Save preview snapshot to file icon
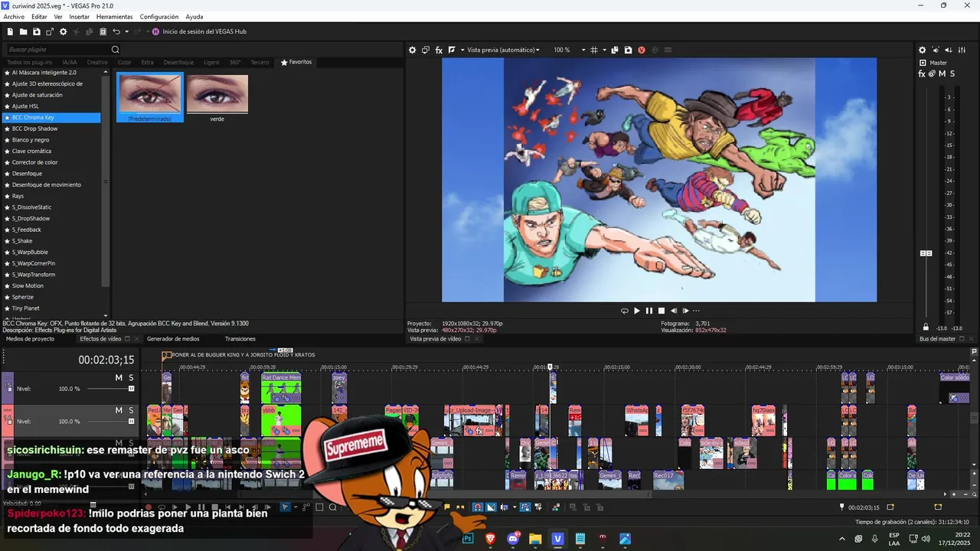Viewport: 980px width, 551px height. click(628, 50)
